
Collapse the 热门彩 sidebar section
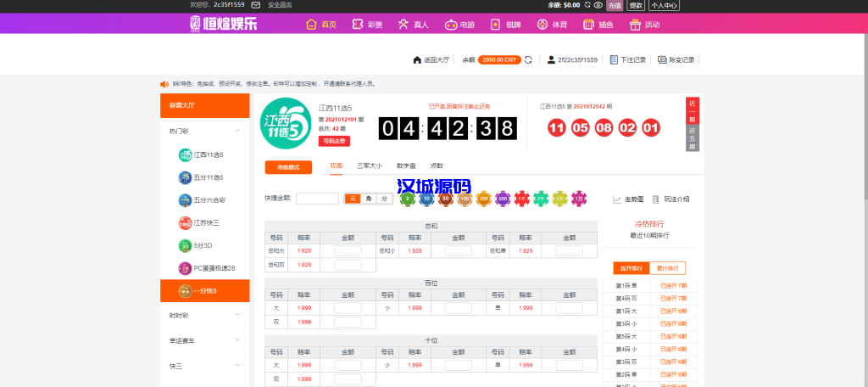(x=237, y=132)
